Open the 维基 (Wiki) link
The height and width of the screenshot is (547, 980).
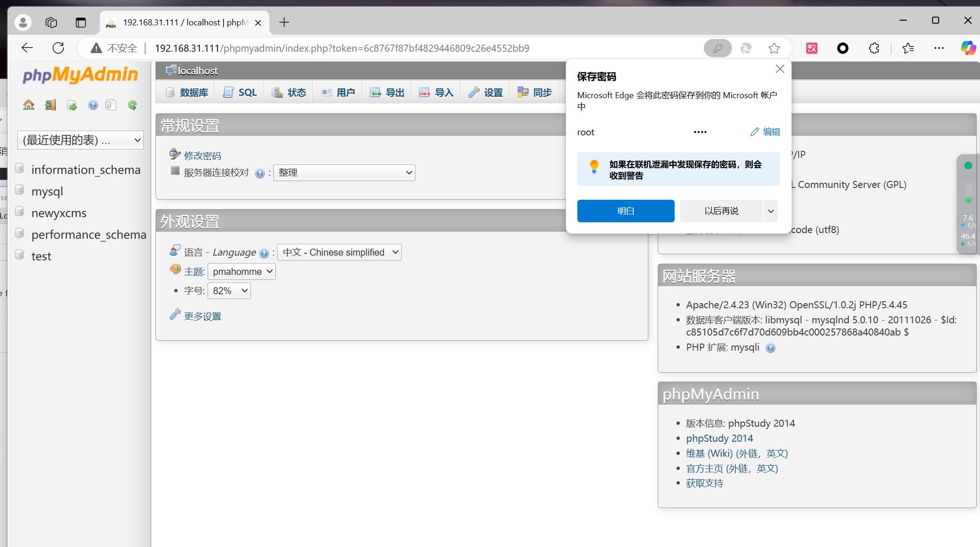tap(737, 453)
